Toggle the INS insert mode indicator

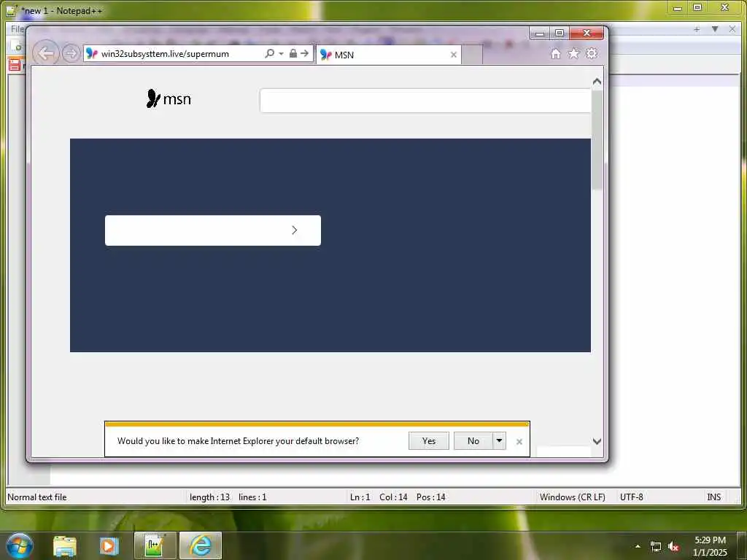[x=713, y=497]
